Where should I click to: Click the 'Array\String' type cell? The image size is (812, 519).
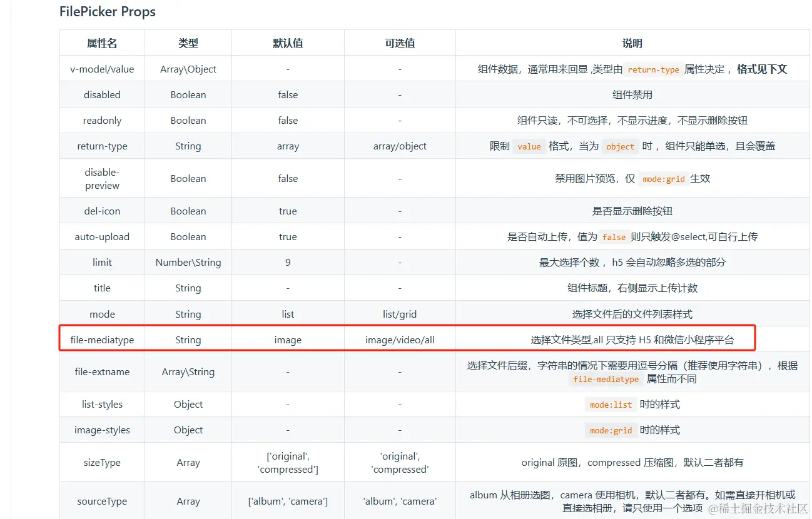pyautogui.click(x=188, y=371)
